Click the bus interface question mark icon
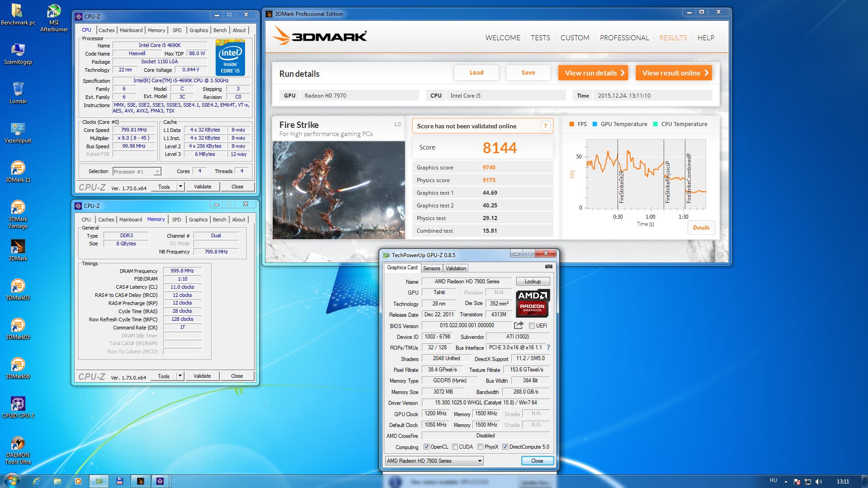This screenshot has height=488, width=868. click(548, 347)
